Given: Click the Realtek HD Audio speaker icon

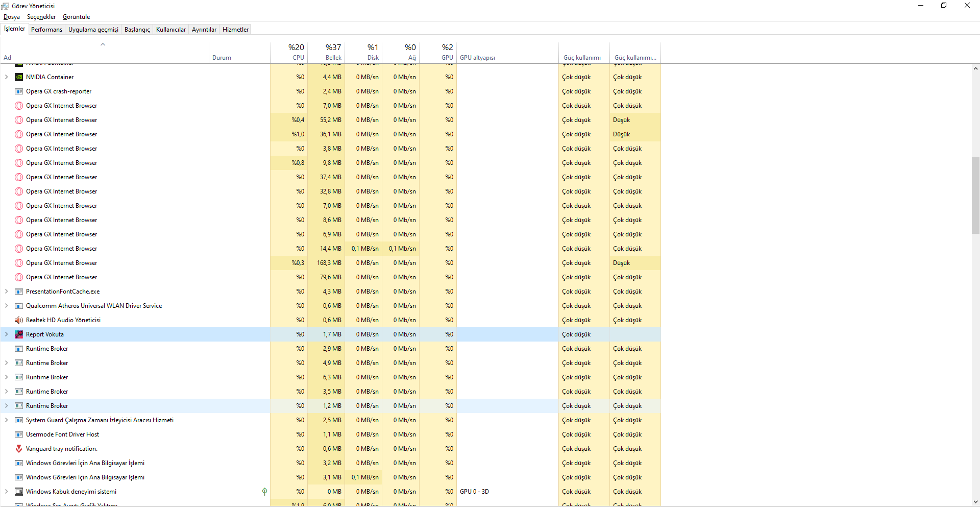Looking at the screenshot, I should [x=19, y=320].
